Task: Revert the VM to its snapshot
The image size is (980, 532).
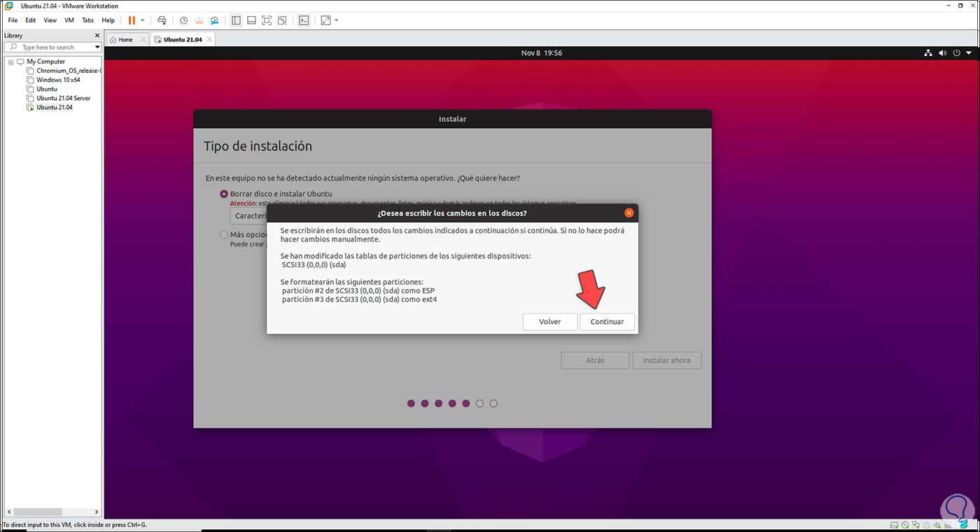Action: 199,20
